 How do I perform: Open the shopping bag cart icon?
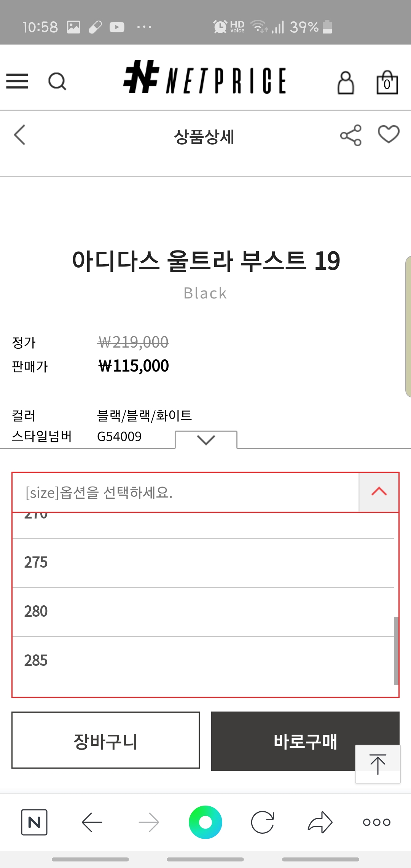(x=387, y=82)
